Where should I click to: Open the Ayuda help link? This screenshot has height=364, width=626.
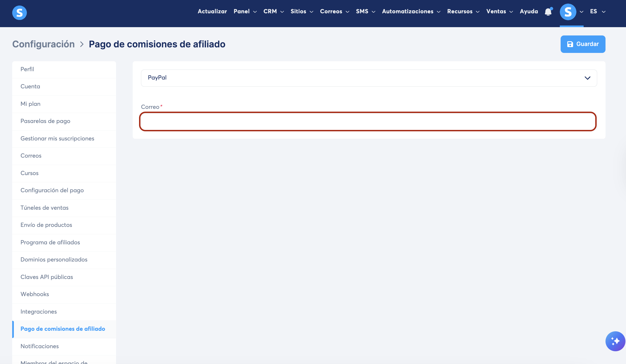pos(529,11)
